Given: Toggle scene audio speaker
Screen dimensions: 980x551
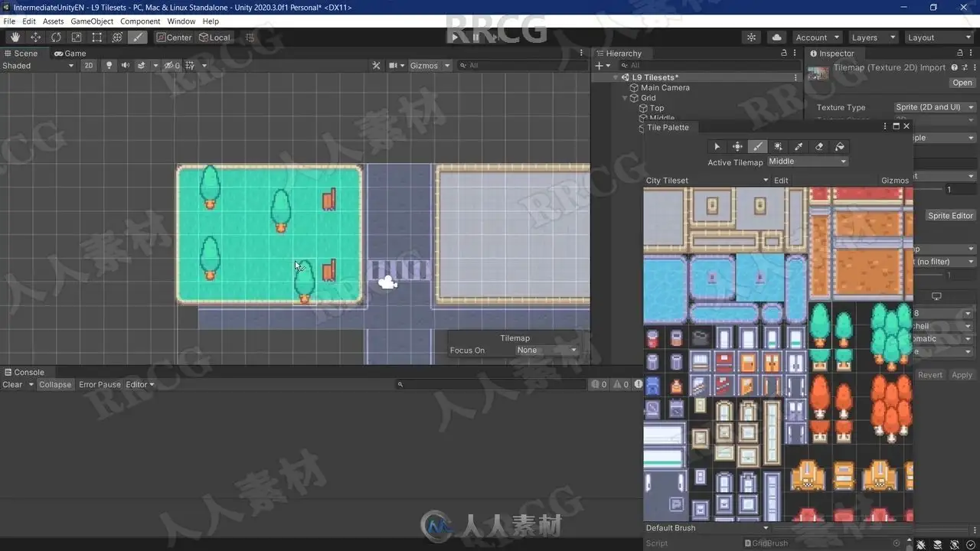Looking at the screenshot, I should (125, 65).
